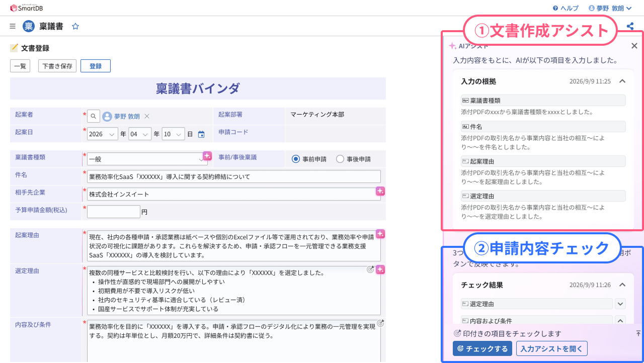Open the calendar picker for 起案日

coord(201,134)
